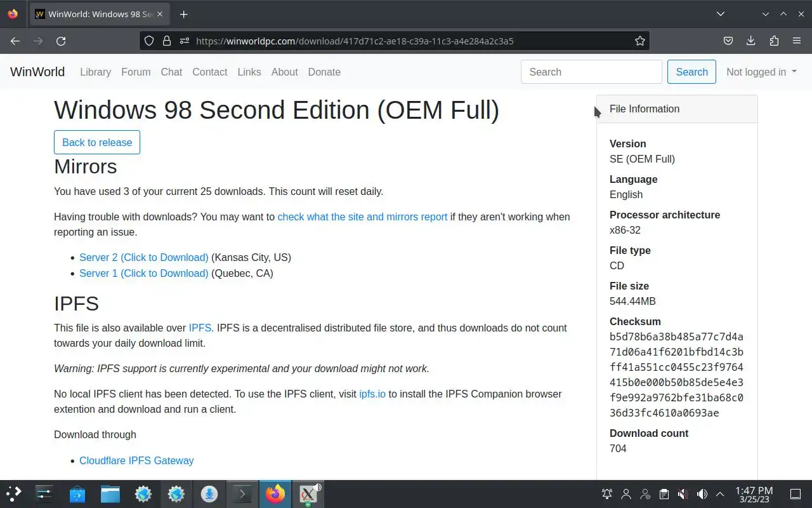The height and width of the screenshot is (508, 812).
Task: Open the downloader app in taskbar
Action: (209, 493)
